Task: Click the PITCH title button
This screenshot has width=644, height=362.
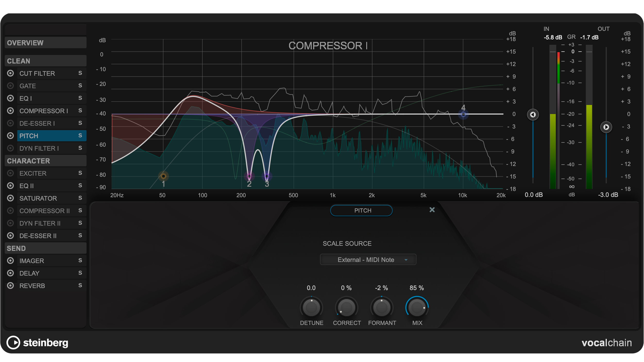Action: 361,211
